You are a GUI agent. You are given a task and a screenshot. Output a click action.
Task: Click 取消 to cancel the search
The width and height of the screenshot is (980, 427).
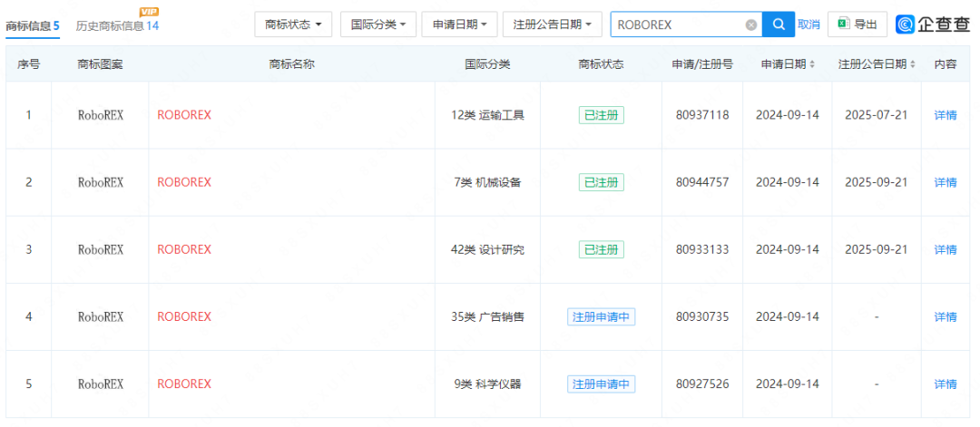pyautogui.click(x=808, y=24)
